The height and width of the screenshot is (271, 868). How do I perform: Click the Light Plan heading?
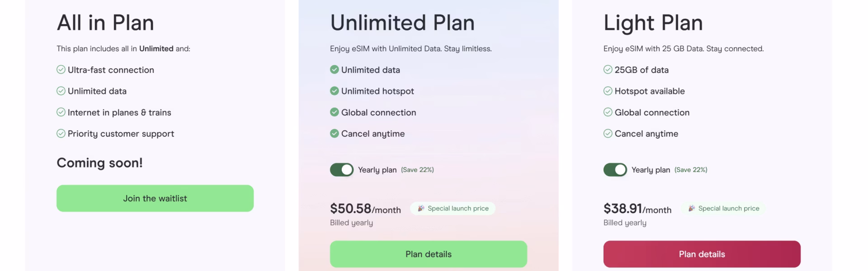click(x=653, y=23)
